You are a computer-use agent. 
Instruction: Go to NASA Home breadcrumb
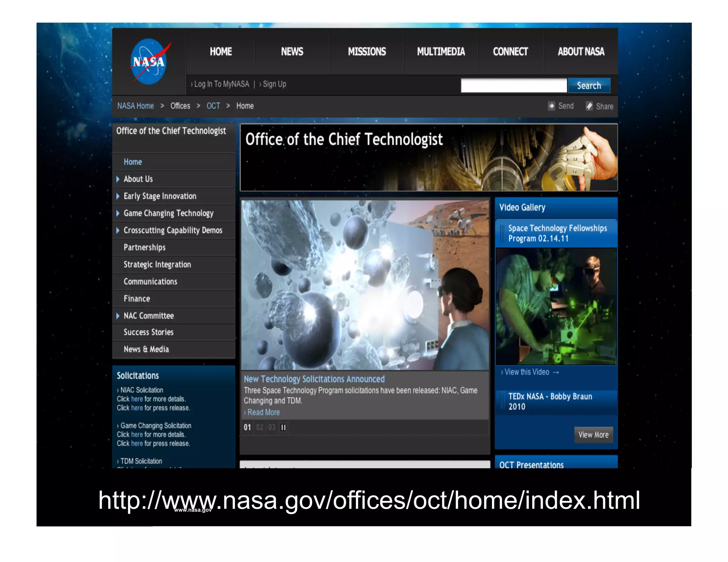coord(135,106)
